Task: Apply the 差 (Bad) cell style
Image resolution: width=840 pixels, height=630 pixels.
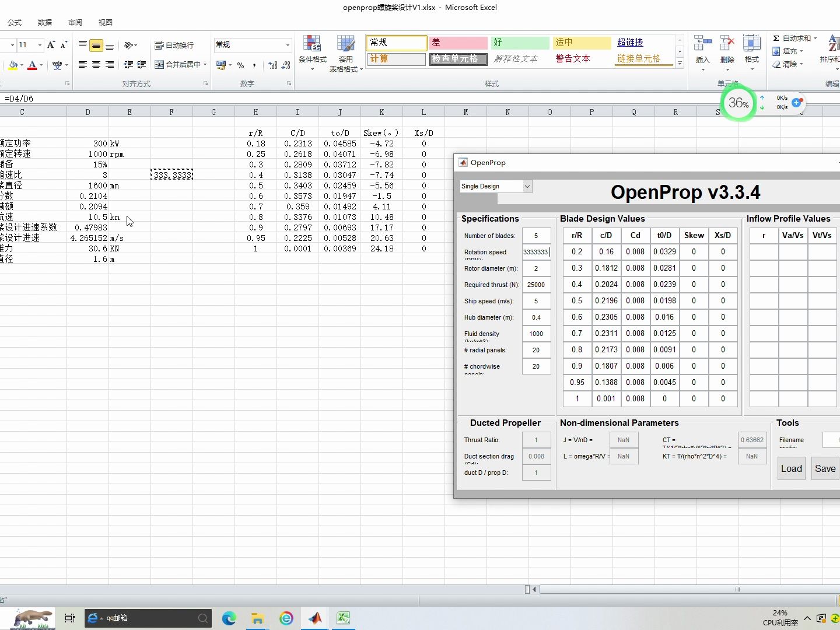Action: [458, 43]
